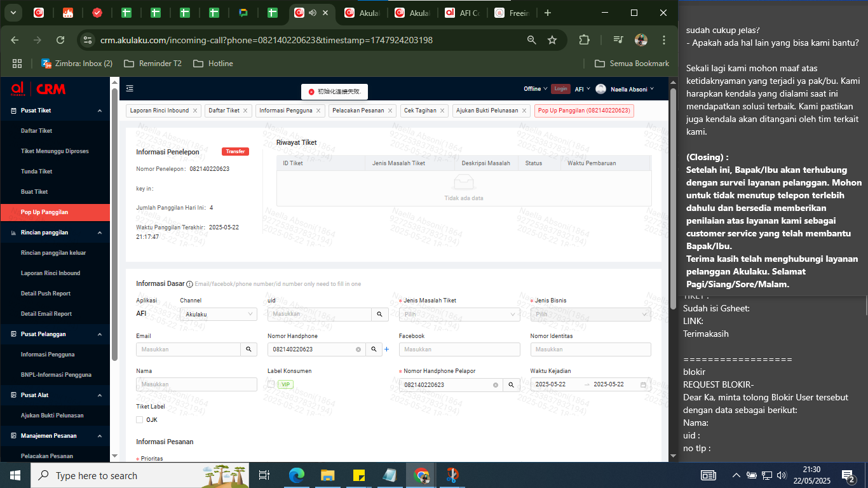The image size is (868, 488).
Task: Click the red Transfer button
Action: [235, 151]
